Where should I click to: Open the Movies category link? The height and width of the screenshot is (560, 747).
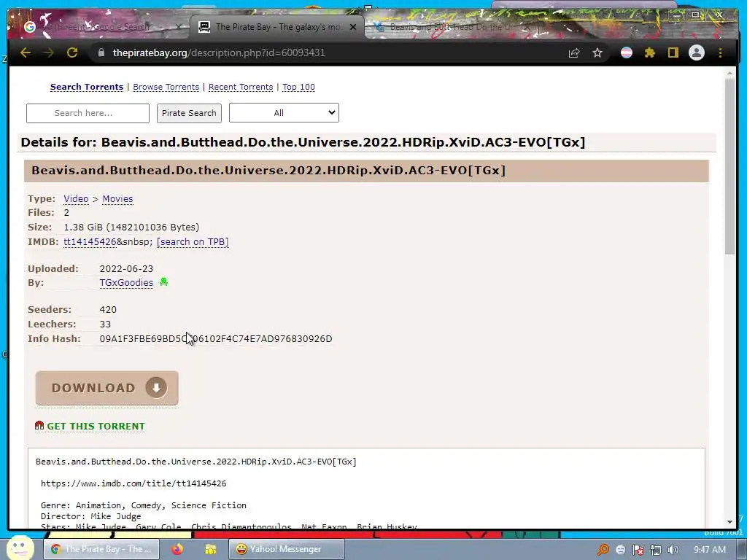click(x=117, y=198)
